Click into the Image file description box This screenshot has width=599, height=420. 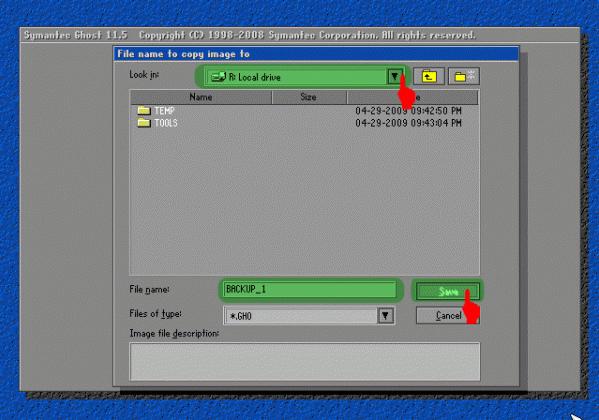[x=304, y=362]
